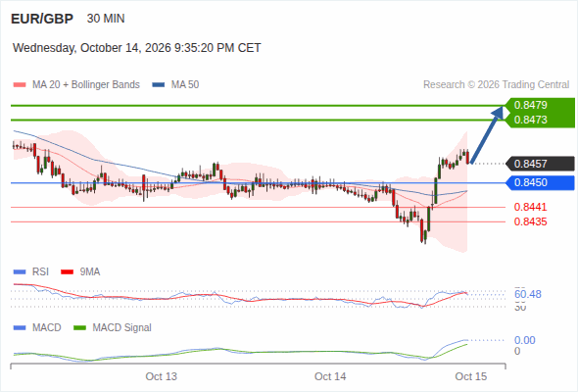Click the blue RSI legend swatch

click(x=20, y=272)
